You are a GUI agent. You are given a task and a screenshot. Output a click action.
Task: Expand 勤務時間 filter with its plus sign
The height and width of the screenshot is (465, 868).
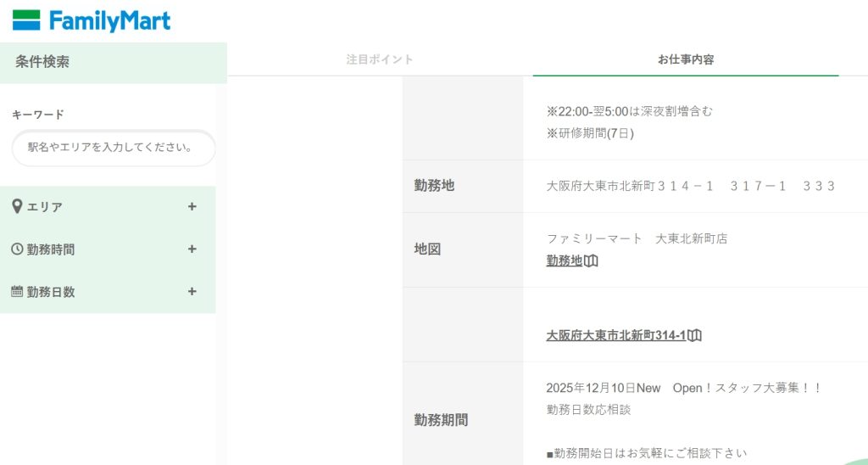click(192, 249)
